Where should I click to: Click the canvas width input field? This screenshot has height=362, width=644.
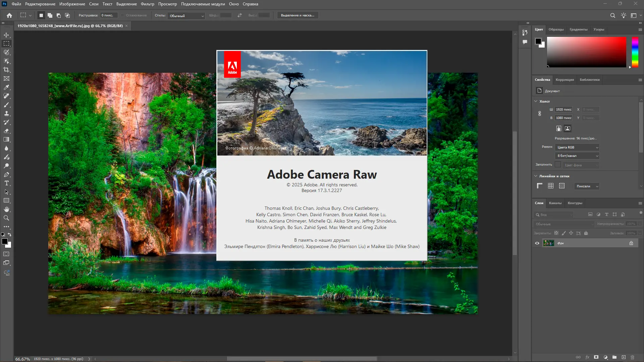tap(563, 110)
